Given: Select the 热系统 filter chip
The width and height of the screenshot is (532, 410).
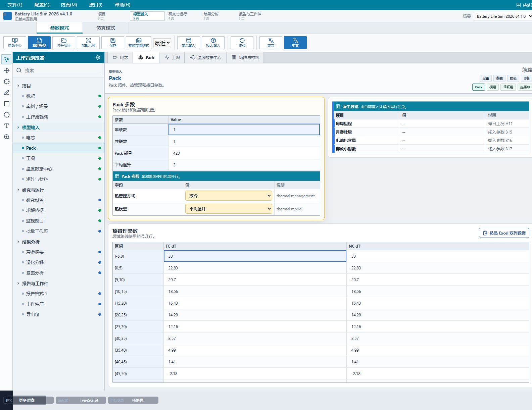Looking at the screenshot, I should (525, 87).
